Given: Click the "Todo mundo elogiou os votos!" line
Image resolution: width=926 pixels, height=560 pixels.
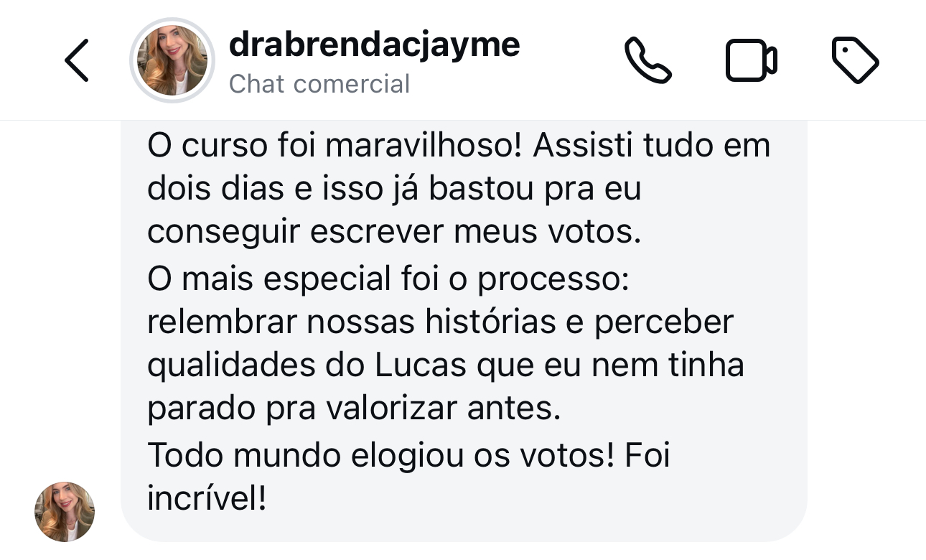Looking at the screenshot, I should click(x=380, y=456).
